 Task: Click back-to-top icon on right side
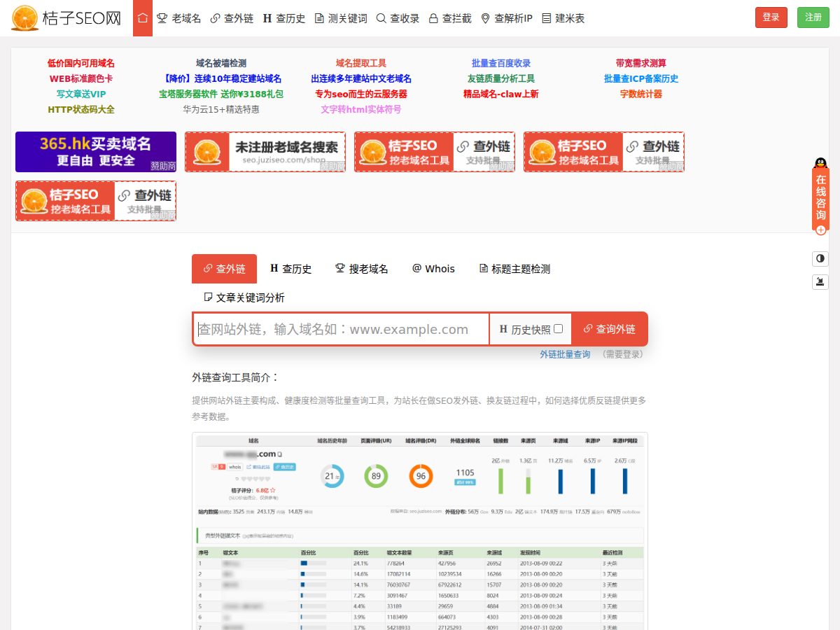tap(820, 282)
